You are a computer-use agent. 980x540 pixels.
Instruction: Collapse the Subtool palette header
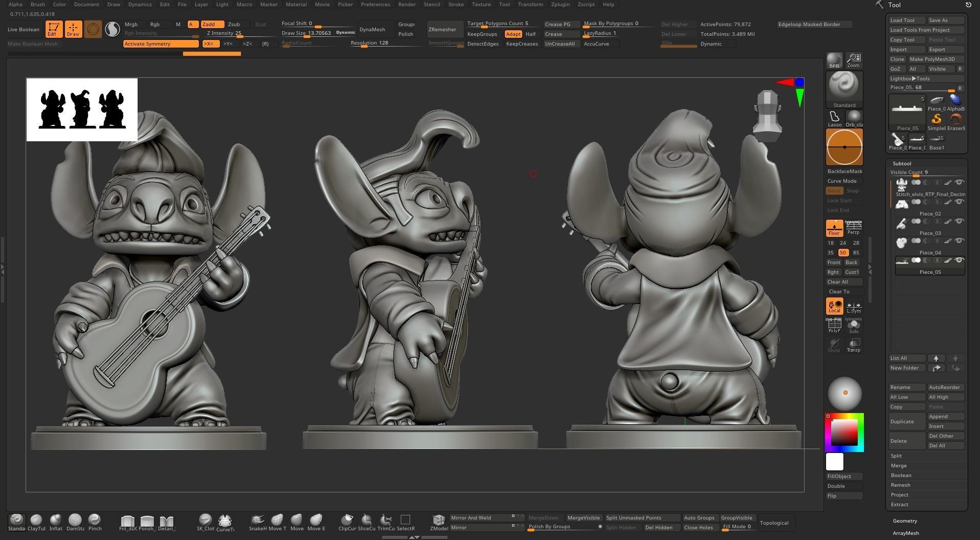coord(902,163)
